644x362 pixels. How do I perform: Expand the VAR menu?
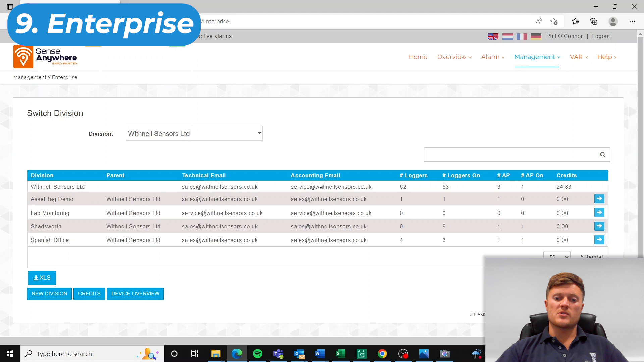coord(579,57)
